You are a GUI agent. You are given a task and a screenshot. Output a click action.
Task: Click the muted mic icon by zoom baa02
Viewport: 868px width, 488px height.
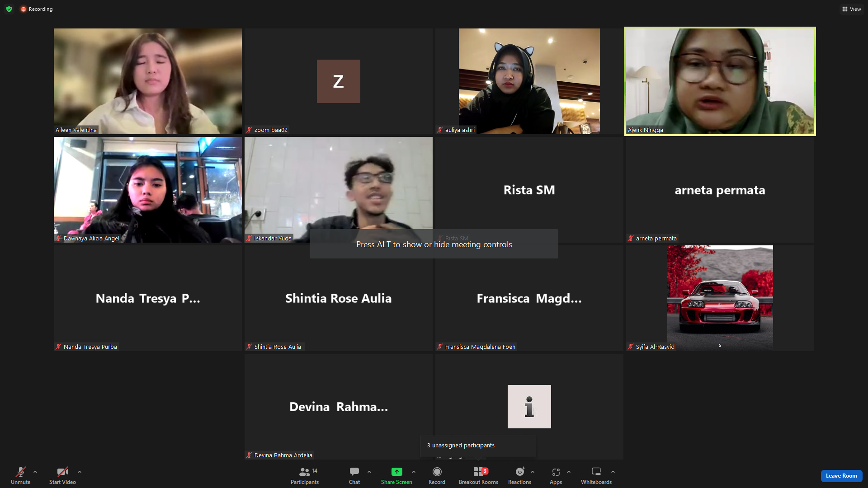[249, 130]
